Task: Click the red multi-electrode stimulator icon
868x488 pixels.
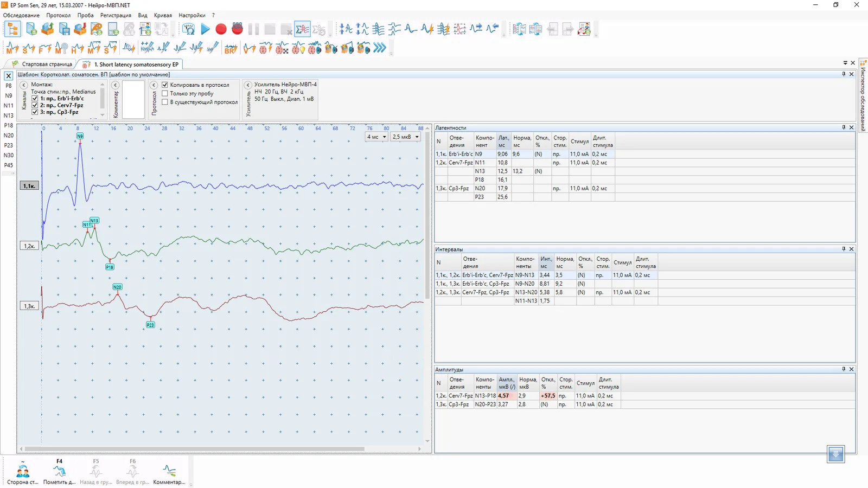Action: pyautogui.click(x=237, y=29)
